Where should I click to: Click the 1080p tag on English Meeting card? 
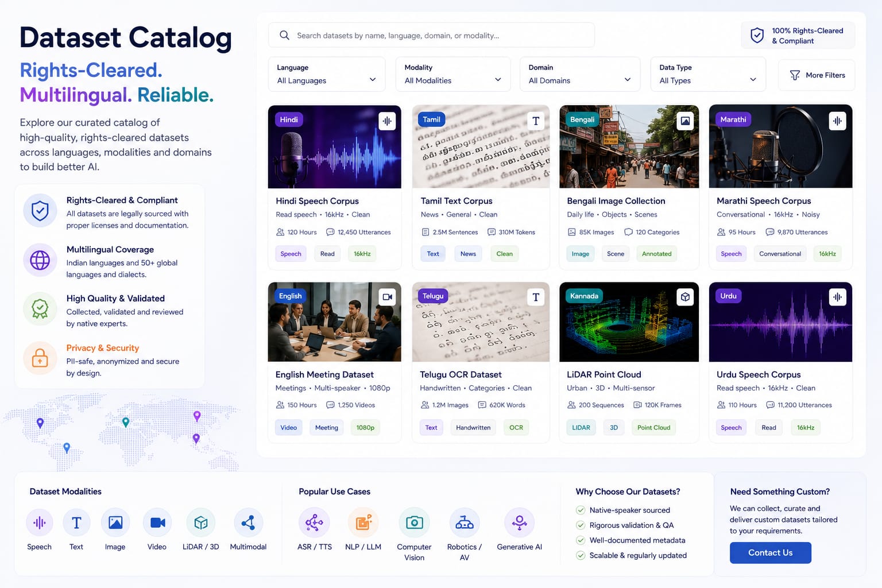(x=365, y=428)
